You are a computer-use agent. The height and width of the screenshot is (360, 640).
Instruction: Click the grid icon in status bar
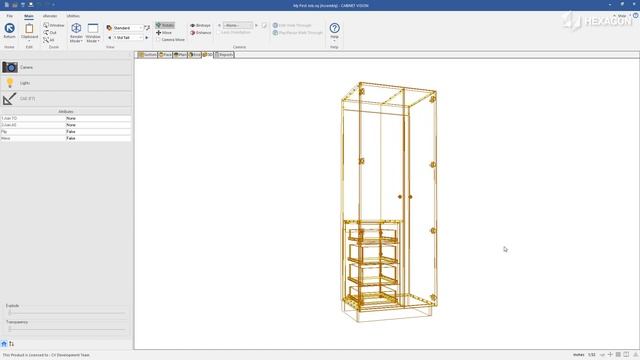(x=618, y=355)
